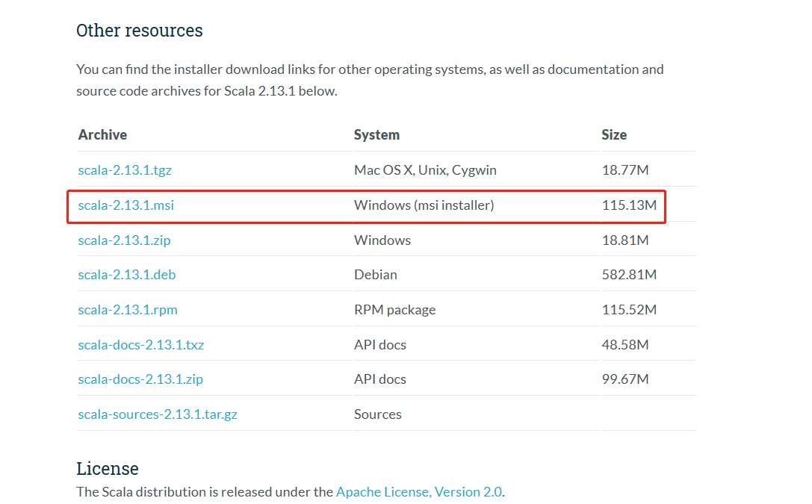812x504 pixels.
Task: Download the scala-2.13.1.msi installer
Action: [x=125, y=205]
